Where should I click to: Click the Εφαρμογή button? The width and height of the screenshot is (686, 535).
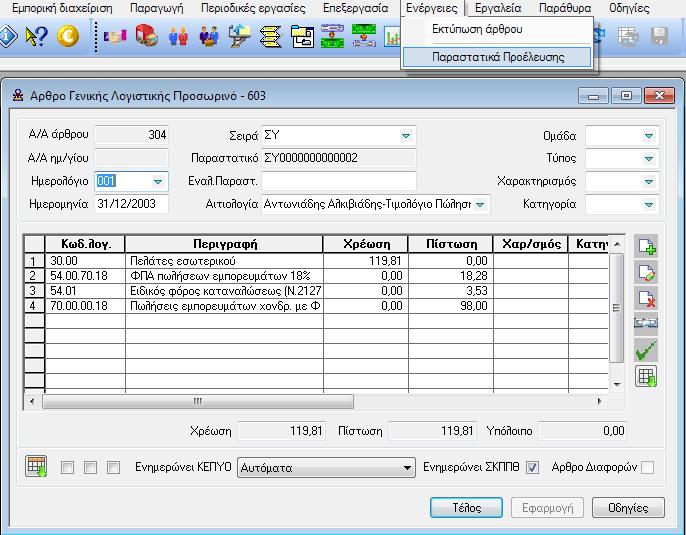547,507
